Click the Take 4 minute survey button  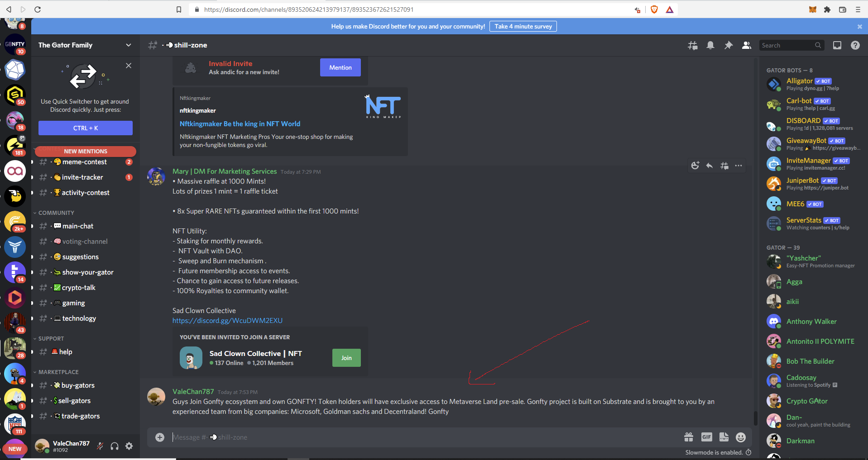pyautogui.click(x=523, y=26)
